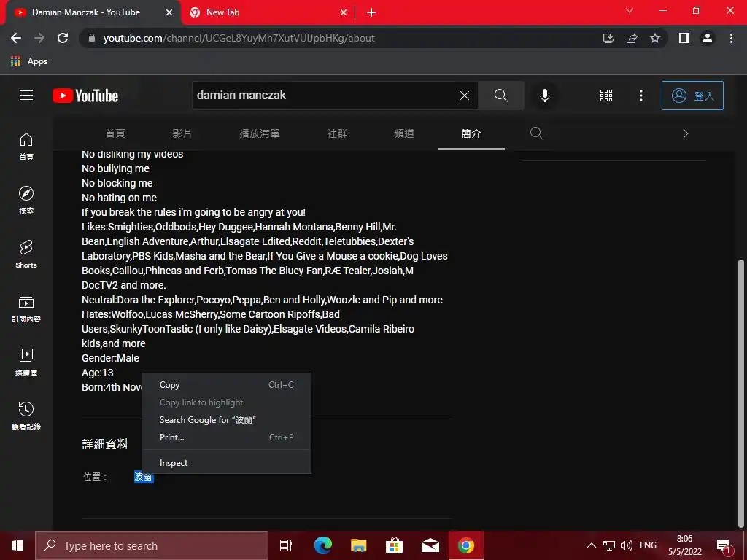The height and width of the screenshot is (560, 747).
Task: Choose Print... in the context menu
Action: click(x=226, y=437)
